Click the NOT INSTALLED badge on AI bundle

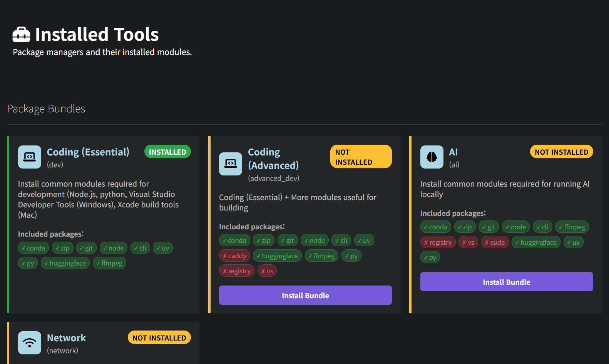(562, 152)
